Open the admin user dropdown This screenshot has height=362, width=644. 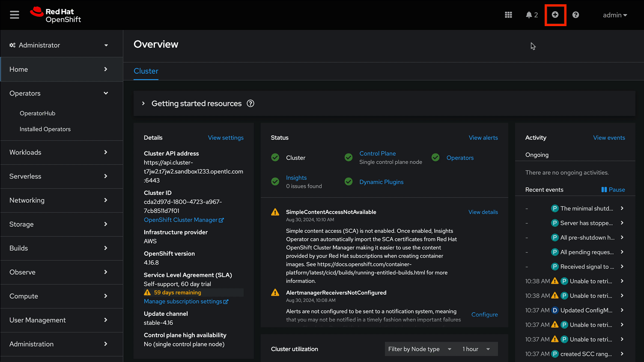[x=615, y=15]
